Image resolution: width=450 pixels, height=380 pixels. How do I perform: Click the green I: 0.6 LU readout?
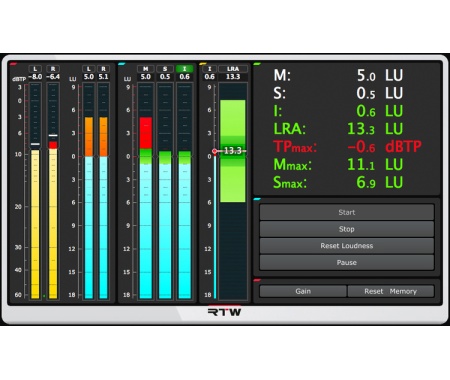pyautogui.click(x=338, y=111)
